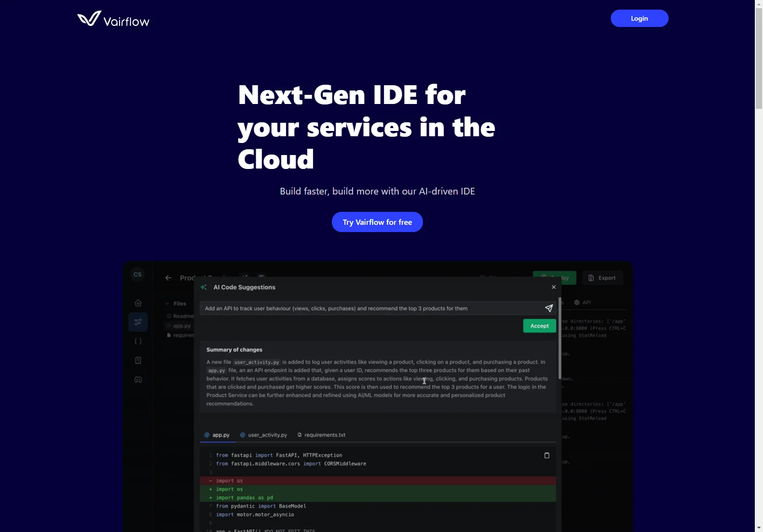Click the Vairflow logo in the header
The height and width of the screenshot is (532, 763).
113,19
